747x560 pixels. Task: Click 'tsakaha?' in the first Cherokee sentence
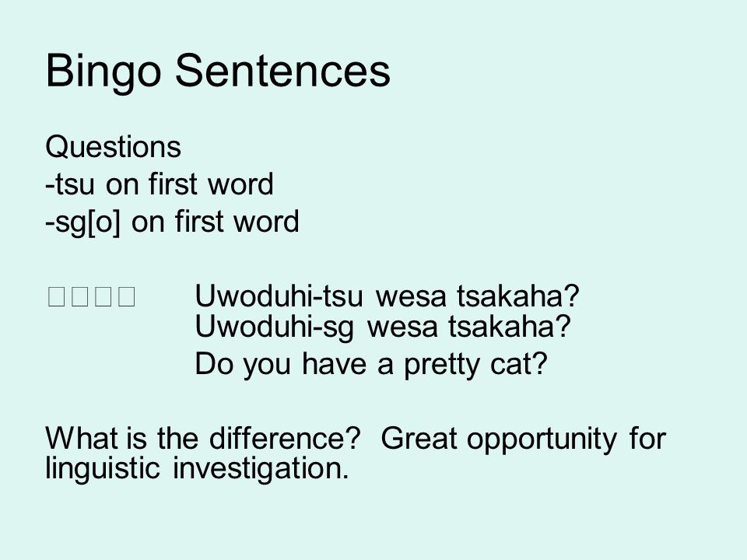click(x=518, y=296)
